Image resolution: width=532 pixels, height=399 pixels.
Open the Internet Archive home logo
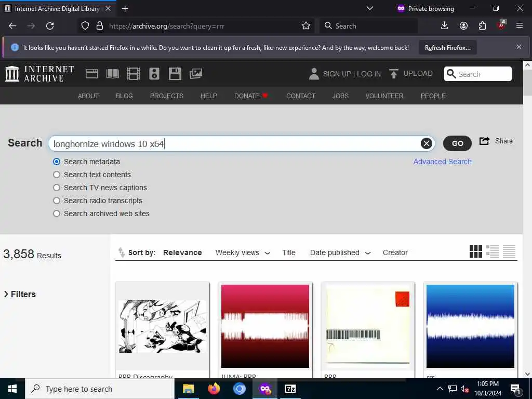coord(39,74)
